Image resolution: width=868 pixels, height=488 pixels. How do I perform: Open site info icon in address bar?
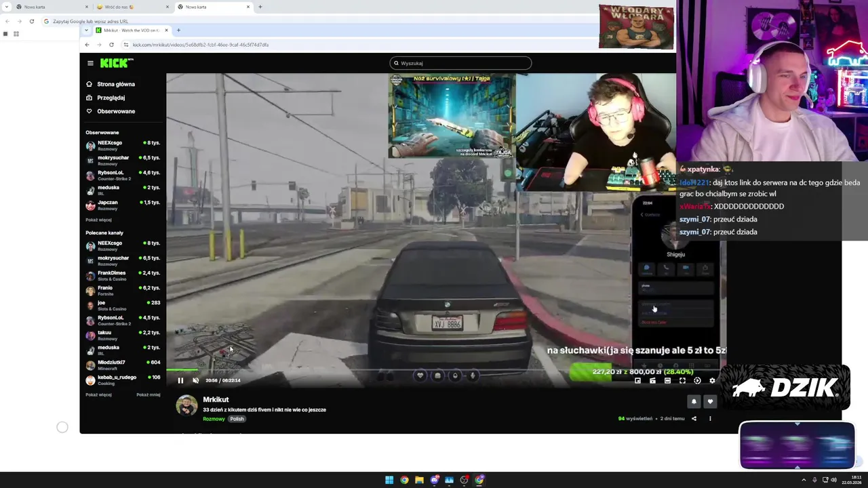tap(125, 45)
